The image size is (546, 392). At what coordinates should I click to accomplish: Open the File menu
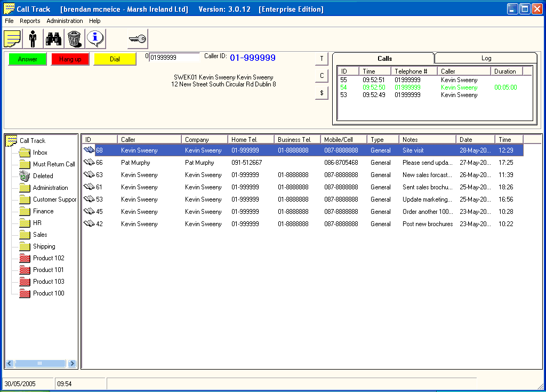click(9, 21)
